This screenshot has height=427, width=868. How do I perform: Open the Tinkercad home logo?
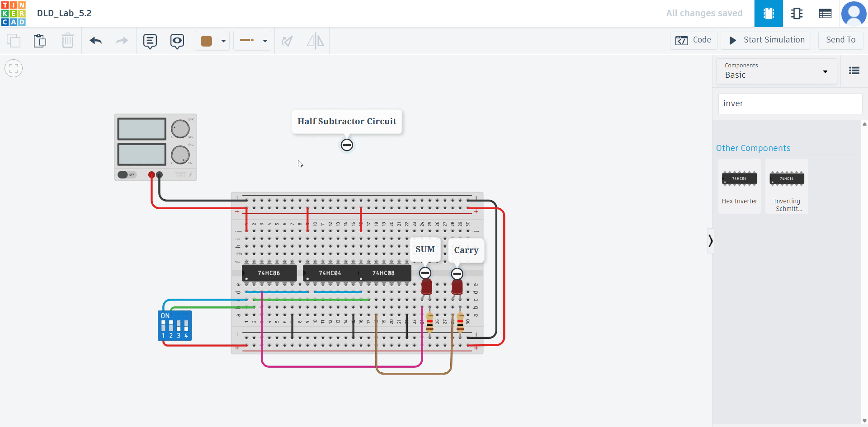tap(14, 14)
